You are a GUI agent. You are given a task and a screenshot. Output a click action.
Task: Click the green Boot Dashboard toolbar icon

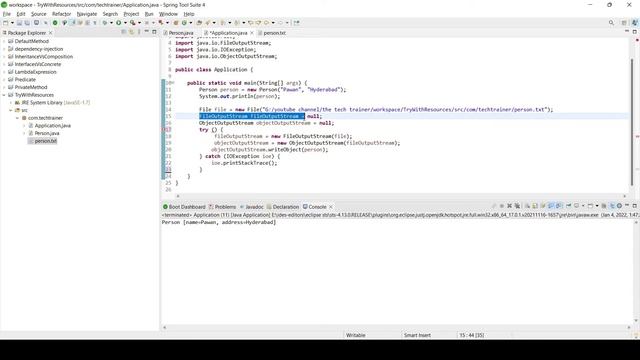click(x=55, y=23)
